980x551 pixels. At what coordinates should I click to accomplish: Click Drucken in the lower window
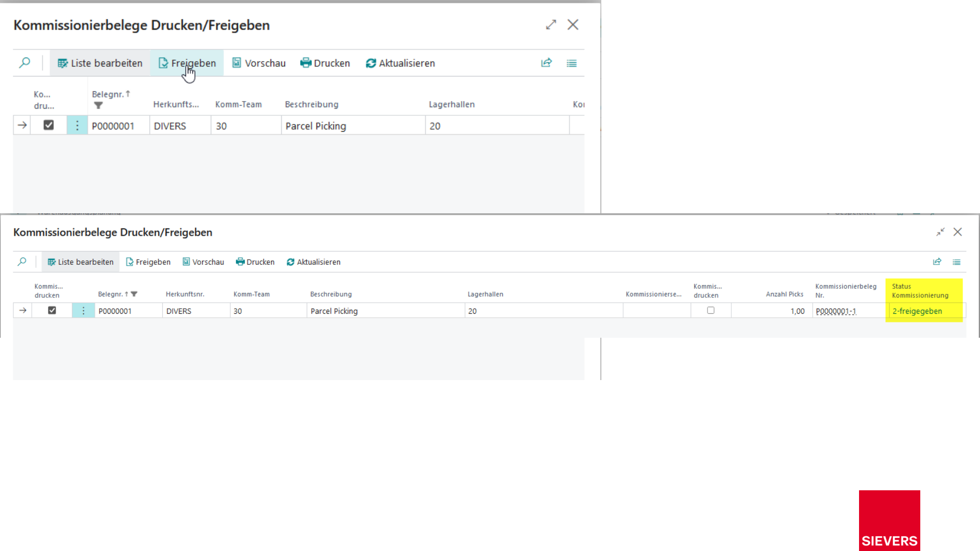coord(255,262)
